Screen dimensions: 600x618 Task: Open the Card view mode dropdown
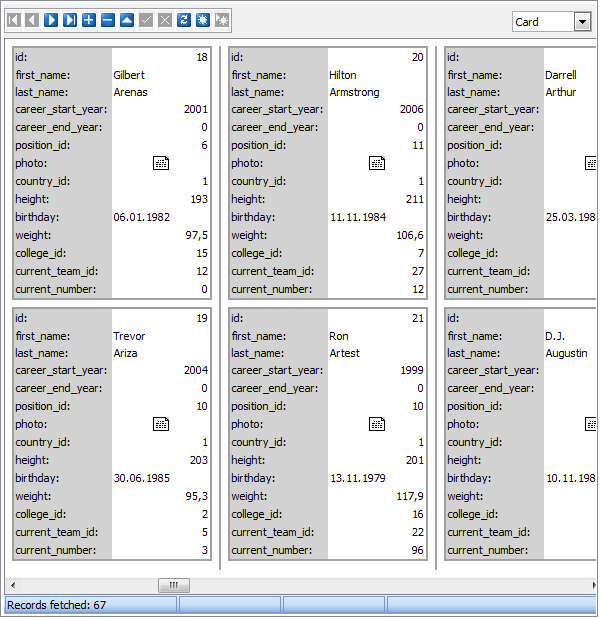[582, 22]
